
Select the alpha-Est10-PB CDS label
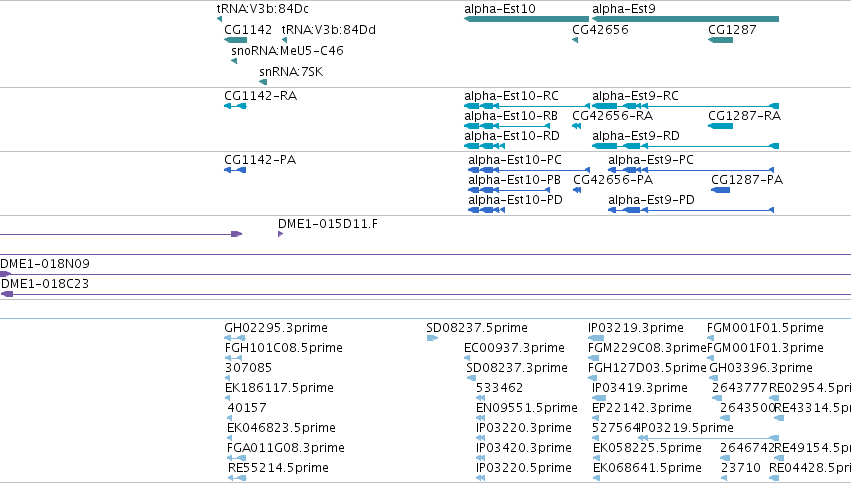[514, 180]
